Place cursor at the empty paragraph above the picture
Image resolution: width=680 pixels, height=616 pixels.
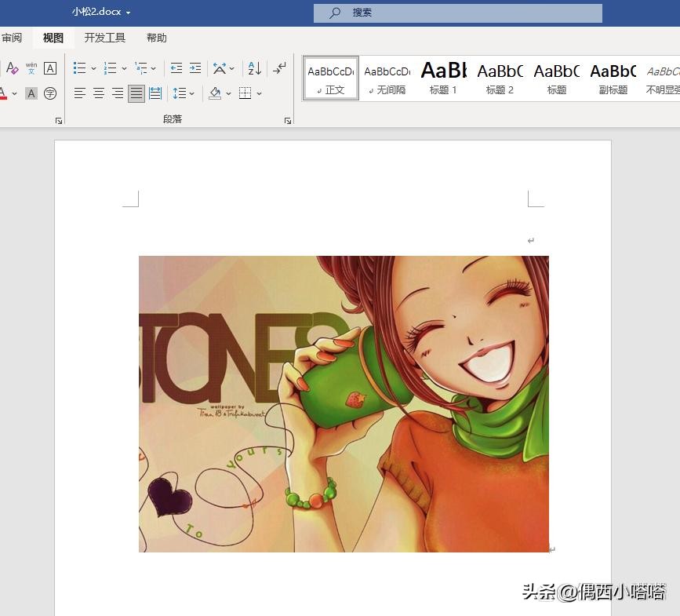click(530, 241)
